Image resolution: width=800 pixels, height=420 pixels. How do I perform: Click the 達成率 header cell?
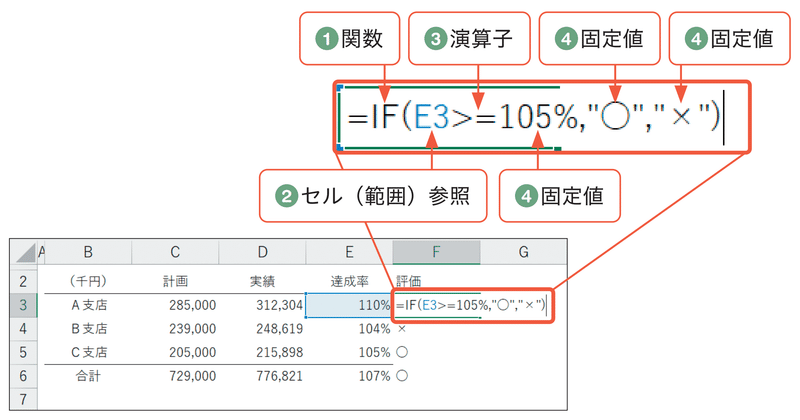[x=349, y=281]
